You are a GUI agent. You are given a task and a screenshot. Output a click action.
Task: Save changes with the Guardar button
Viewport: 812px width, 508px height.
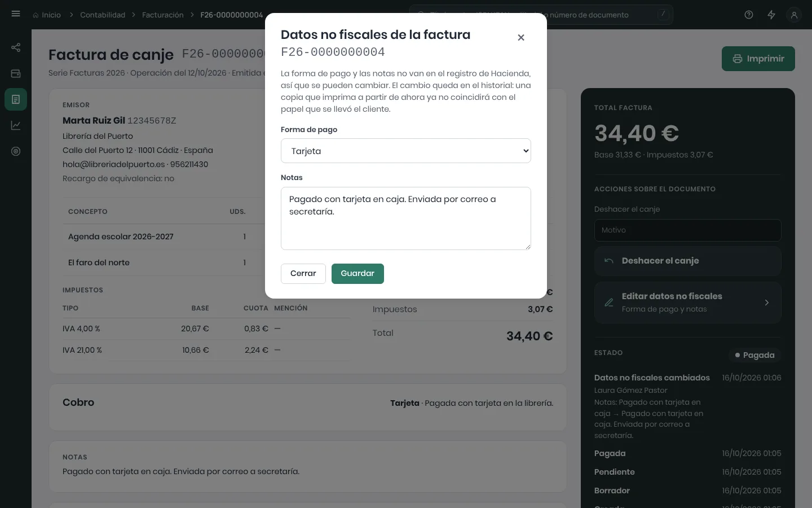(x=358, y=274)
